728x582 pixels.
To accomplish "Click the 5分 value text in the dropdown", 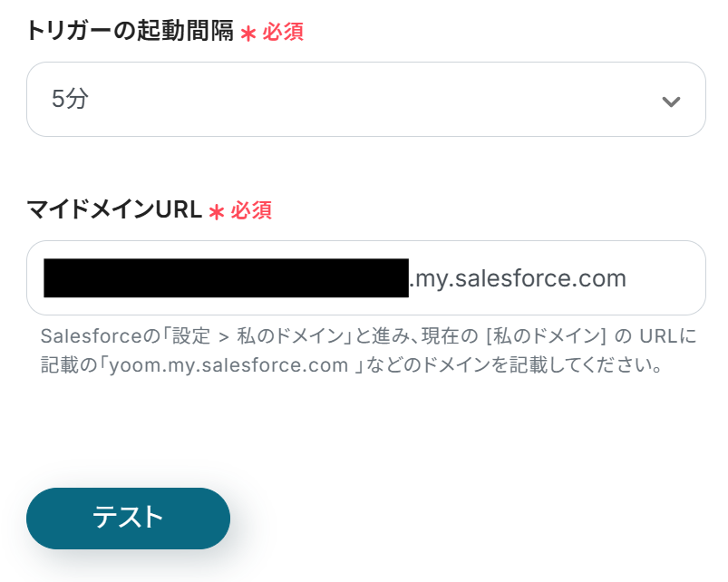I will (71, 100).
